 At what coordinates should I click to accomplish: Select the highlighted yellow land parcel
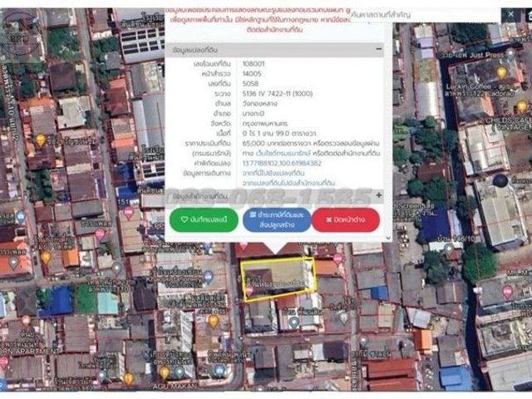coord(279,279)
